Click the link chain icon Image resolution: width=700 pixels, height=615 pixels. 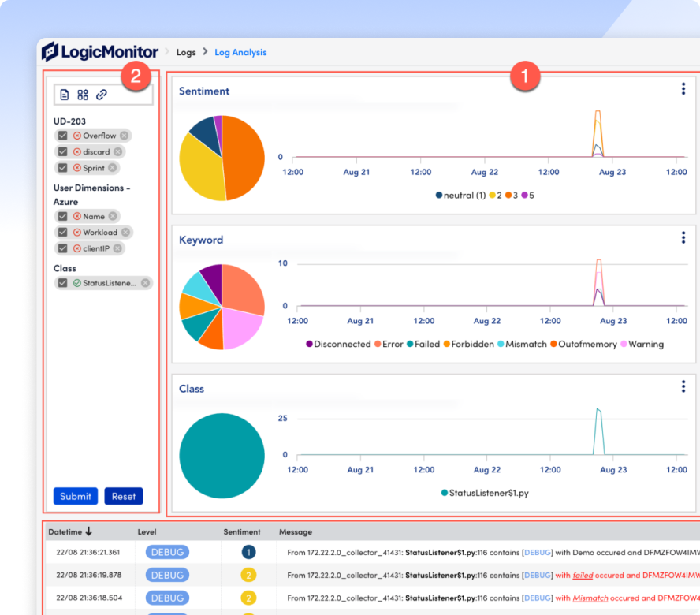102,95
